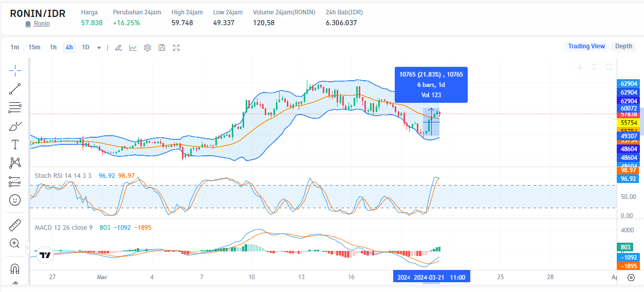This screenshot has height=292, width=644.
Task: Toggle the drawing toolbar pencil icon
Action: click(118, 47)
